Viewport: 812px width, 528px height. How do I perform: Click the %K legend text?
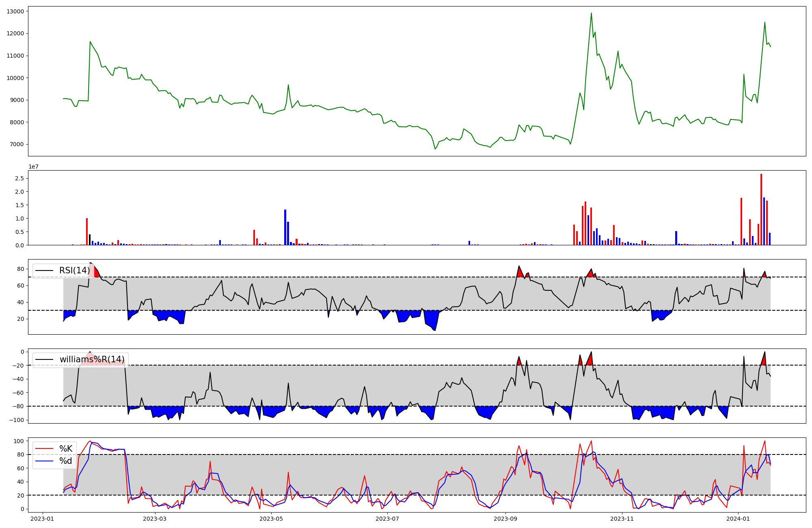point(66,448)
